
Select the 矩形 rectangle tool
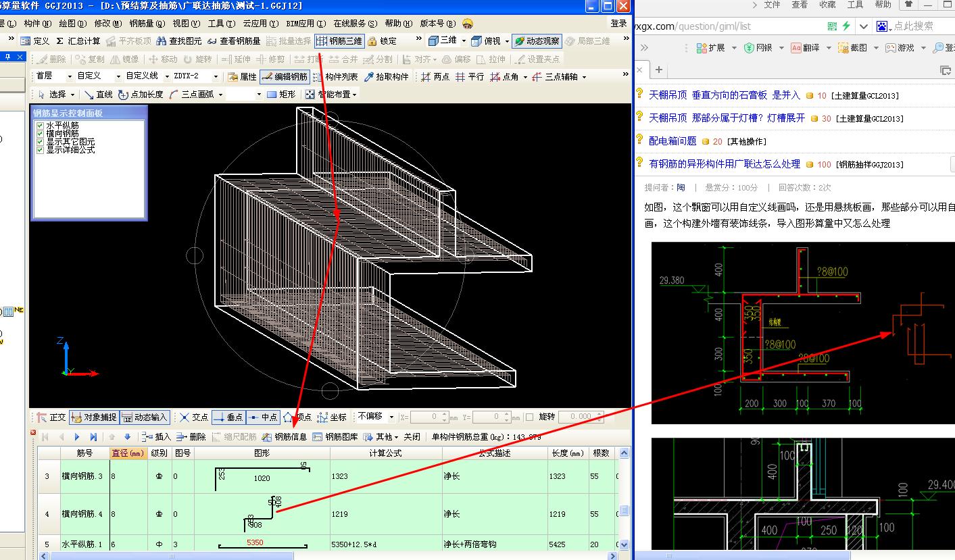[x=281, y=95]
